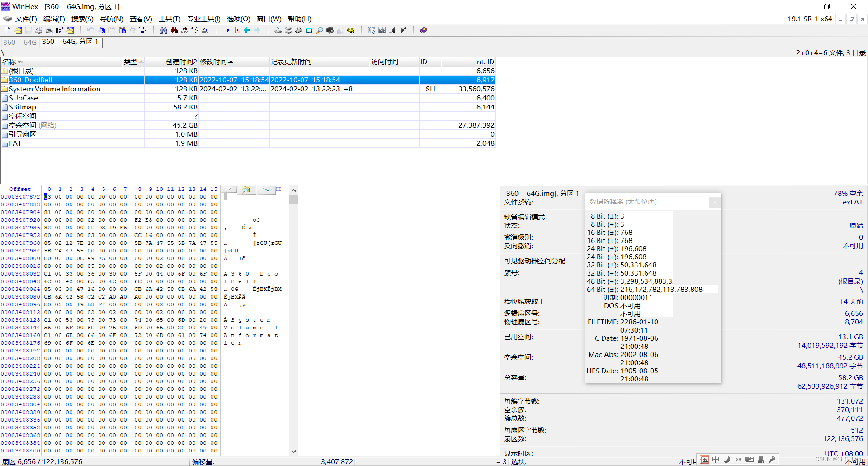Sort the file list by 类型 column

click(x=133, y=62)
